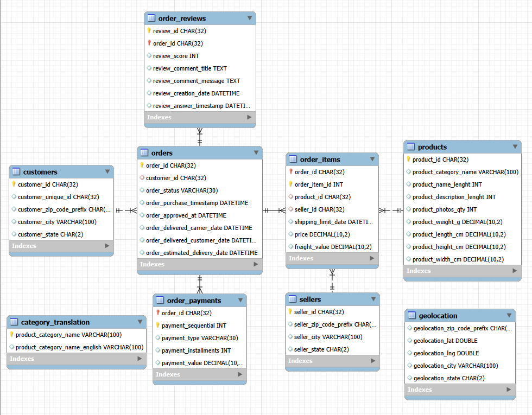Collapse the order_items table with header arrow
The width and height of the screenshot is (532, 415).
[x=372, y=159]
